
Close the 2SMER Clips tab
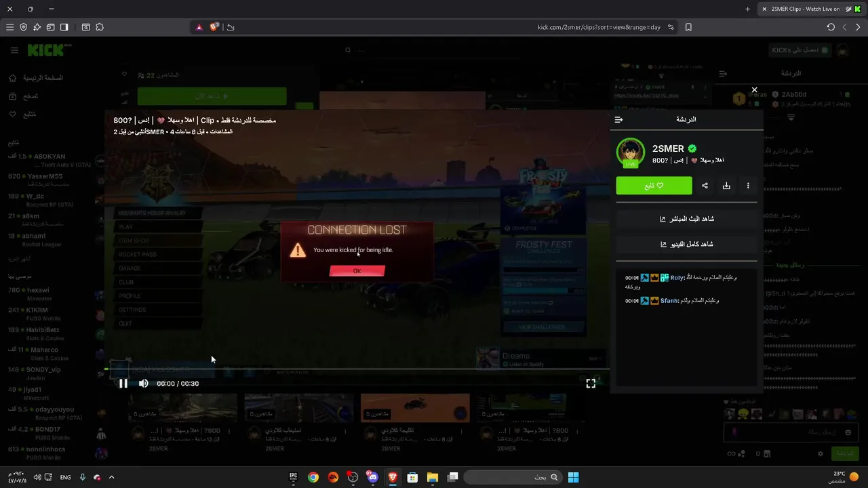coord(764,9)
